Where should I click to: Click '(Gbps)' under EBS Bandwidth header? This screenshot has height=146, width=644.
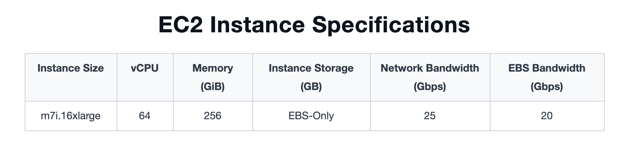point(547,86)
